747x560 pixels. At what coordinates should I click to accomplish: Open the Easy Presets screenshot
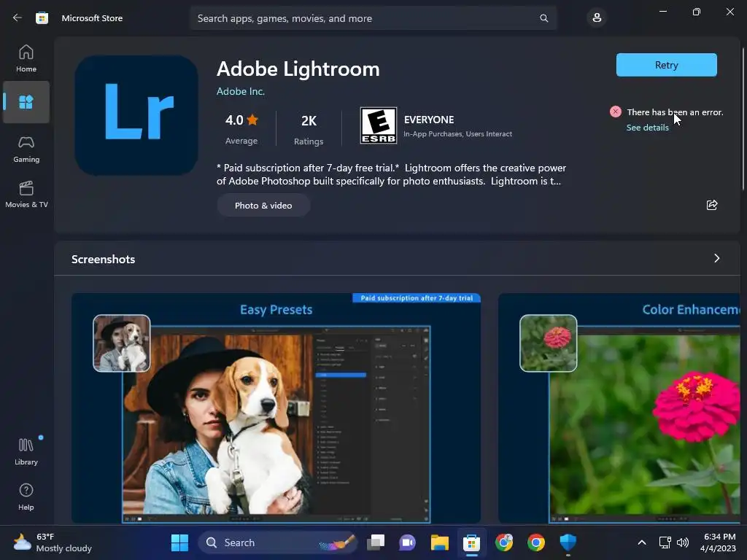click(276, 408)
